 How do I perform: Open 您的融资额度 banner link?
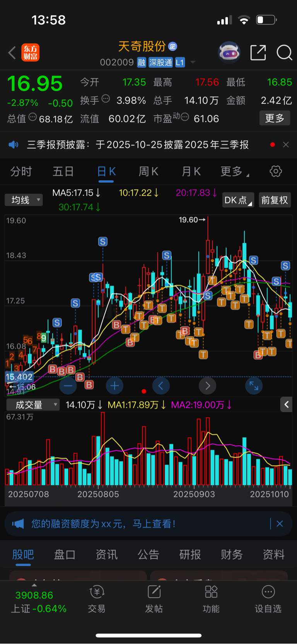click(103, 524)
